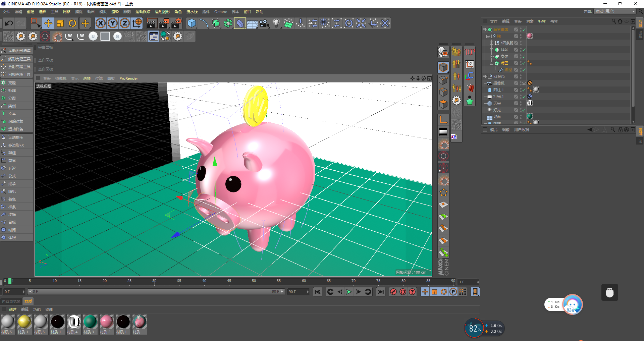Click the Undo arrow icon
The height and width of the screenshot is (341, 644).
(x=9, y=23)
